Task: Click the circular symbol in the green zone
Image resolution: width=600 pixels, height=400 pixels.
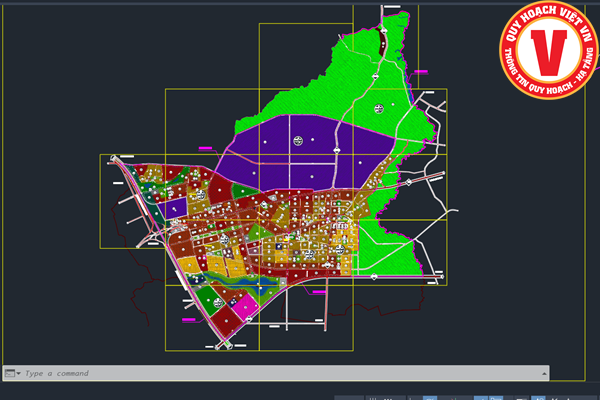Action: point(379,108)
